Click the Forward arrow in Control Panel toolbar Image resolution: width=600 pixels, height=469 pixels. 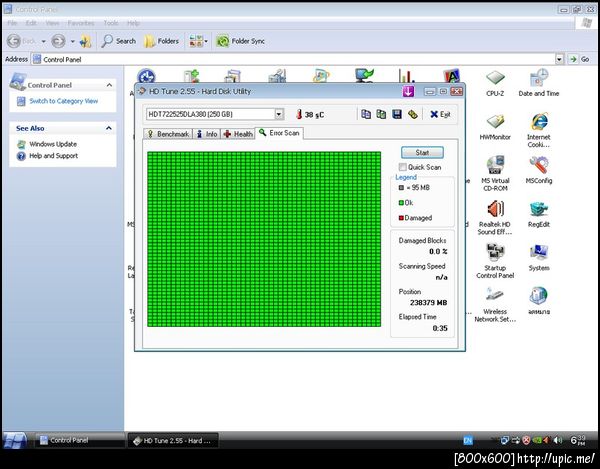click(59, 41)
